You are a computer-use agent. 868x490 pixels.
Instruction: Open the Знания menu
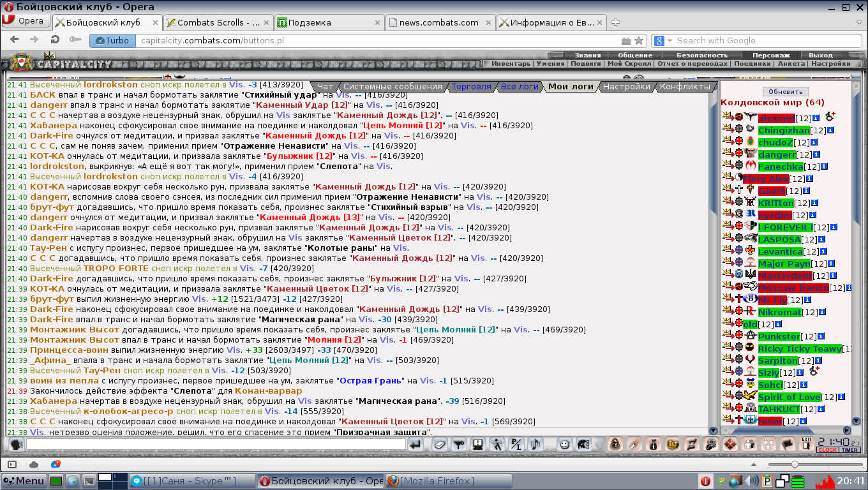click(587, 56)
